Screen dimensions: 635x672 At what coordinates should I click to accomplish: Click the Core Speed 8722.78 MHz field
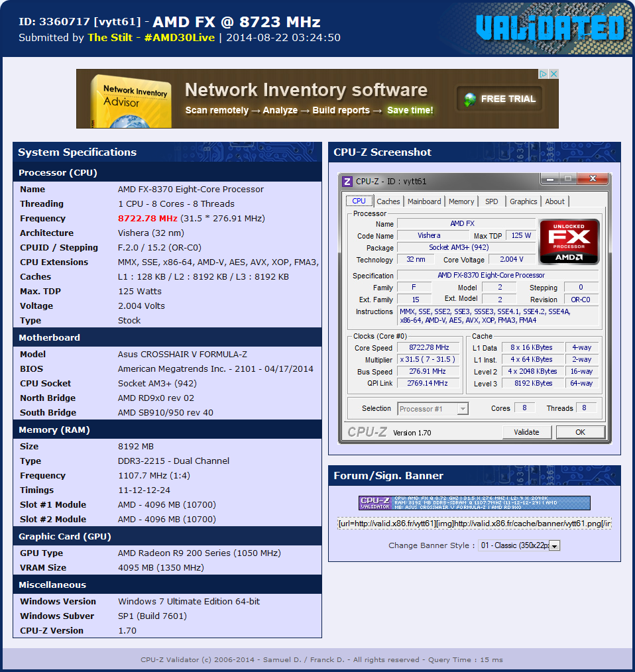(x=428, y=347)
